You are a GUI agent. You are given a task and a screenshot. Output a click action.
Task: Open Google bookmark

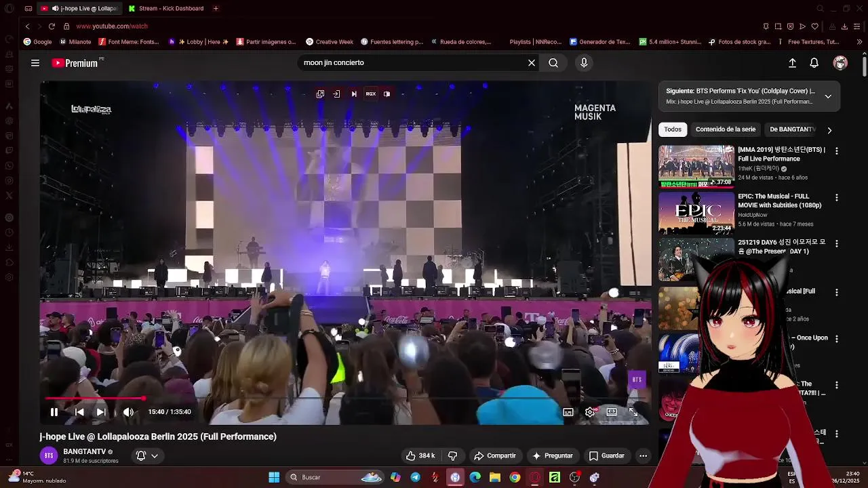pos(37,42)
